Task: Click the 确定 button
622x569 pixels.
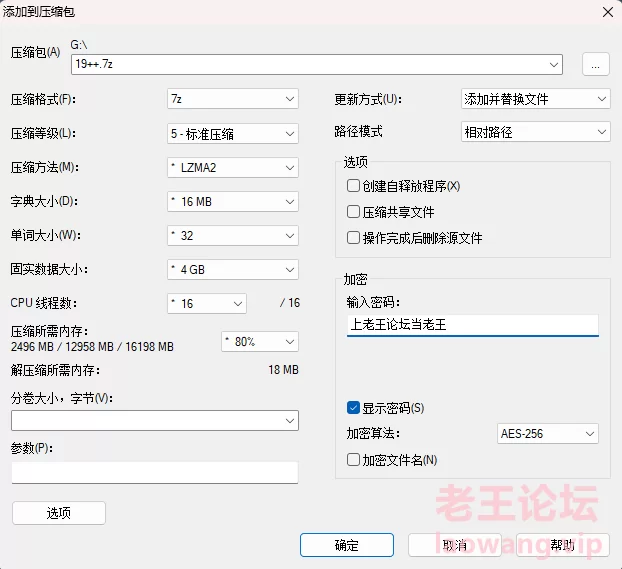Action: (x=347, y=545)
